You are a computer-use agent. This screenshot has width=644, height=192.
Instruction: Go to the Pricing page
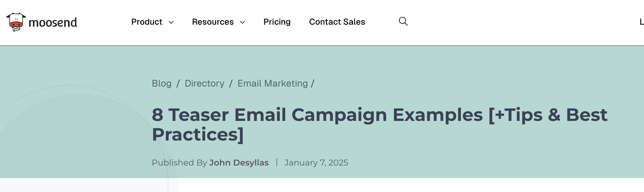277,22
